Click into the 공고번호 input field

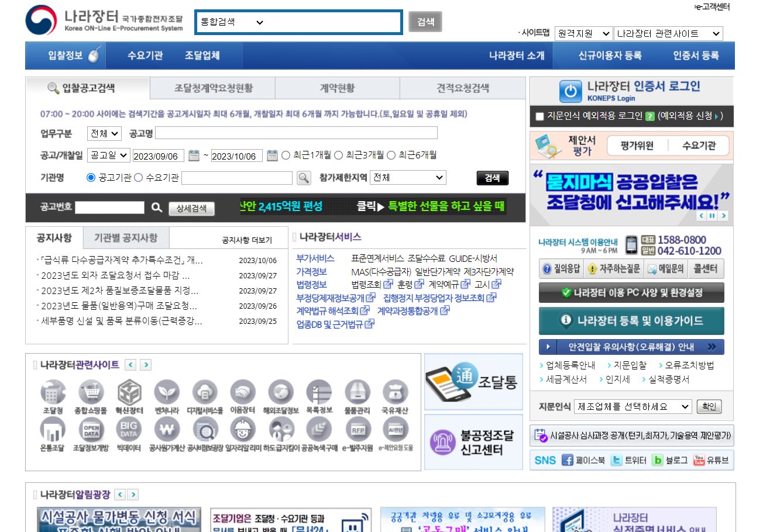(109, 207)
